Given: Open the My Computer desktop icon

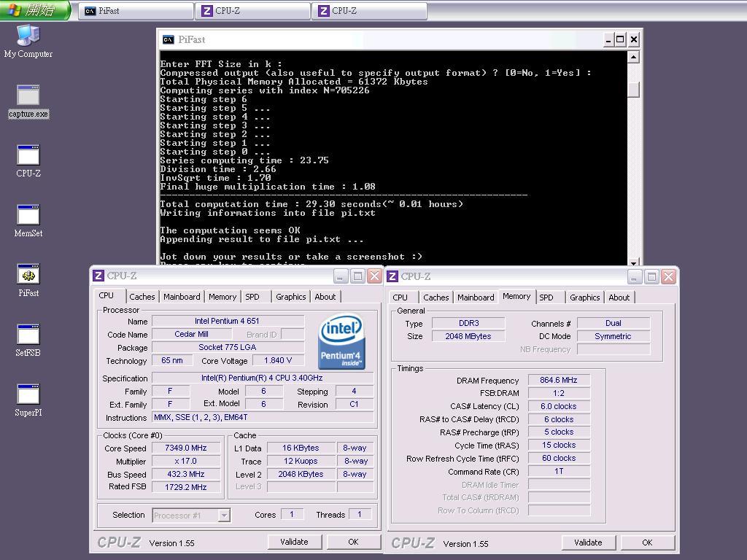Looking at the screenshot, I should [28, 42].
